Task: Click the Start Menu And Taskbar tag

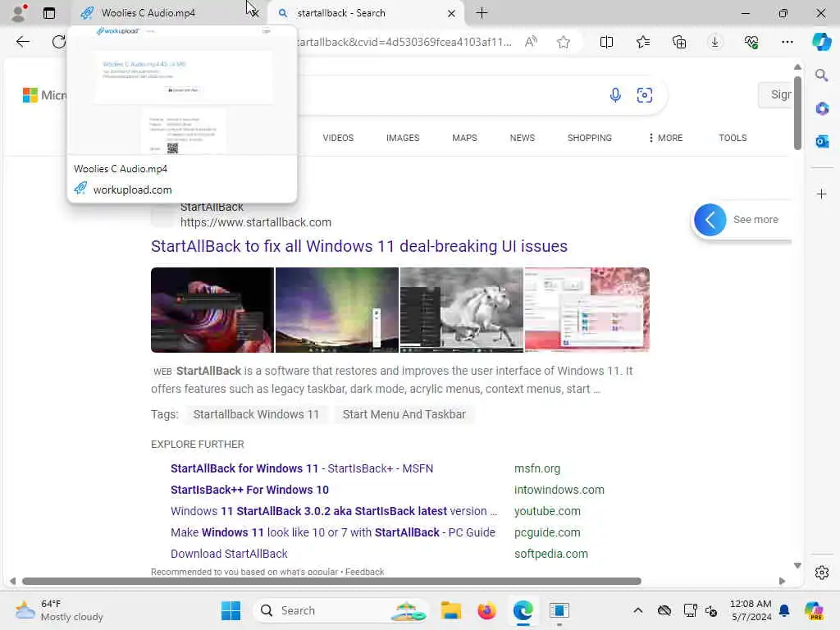Action: [x=404, y=414]
